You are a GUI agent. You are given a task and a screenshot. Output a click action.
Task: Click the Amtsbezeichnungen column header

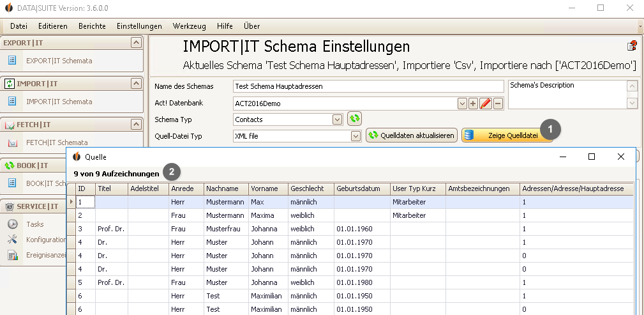[x=483, y=188]
